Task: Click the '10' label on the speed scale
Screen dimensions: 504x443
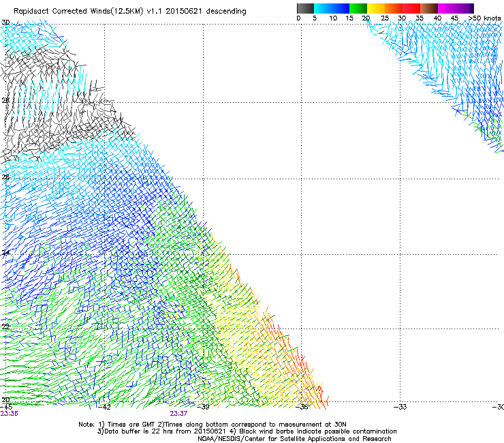Action: point(333,18)
